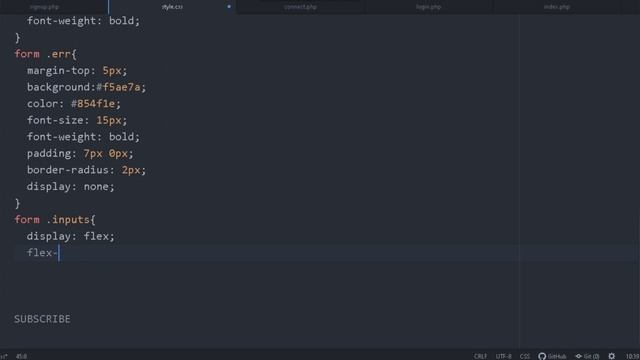640x360 pixels.
Task: Select the style.css tab
Action: 172,7
